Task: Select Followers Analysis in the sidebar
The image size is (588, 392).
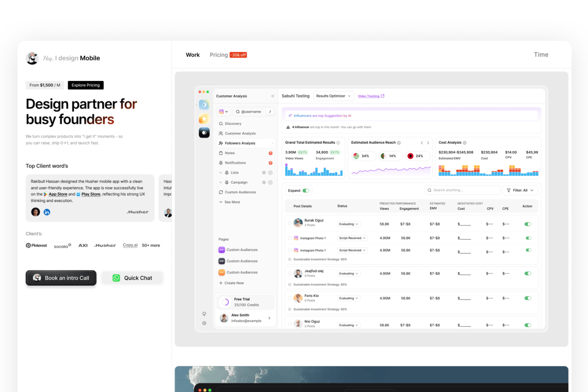Action: [245, 143]
